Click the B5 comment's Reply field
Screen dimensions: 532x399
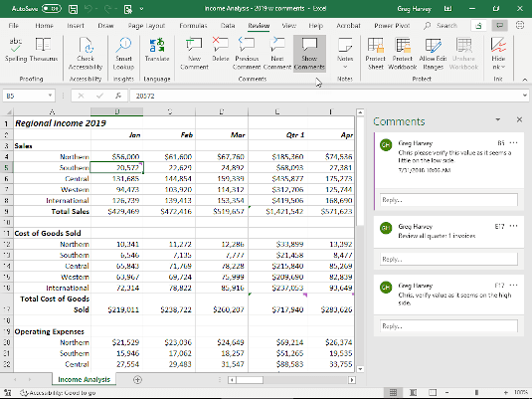pos(448,200)
